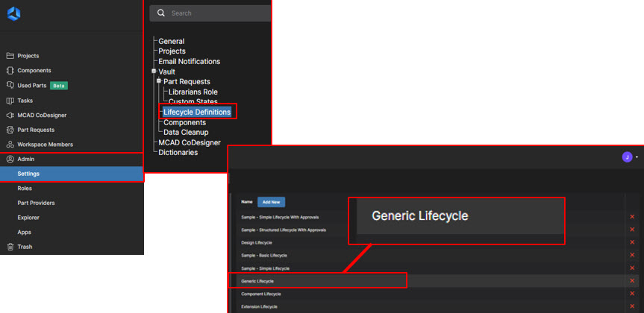Click in the Search field
Viewport: 644px width, 313px height.
[216, 13]
